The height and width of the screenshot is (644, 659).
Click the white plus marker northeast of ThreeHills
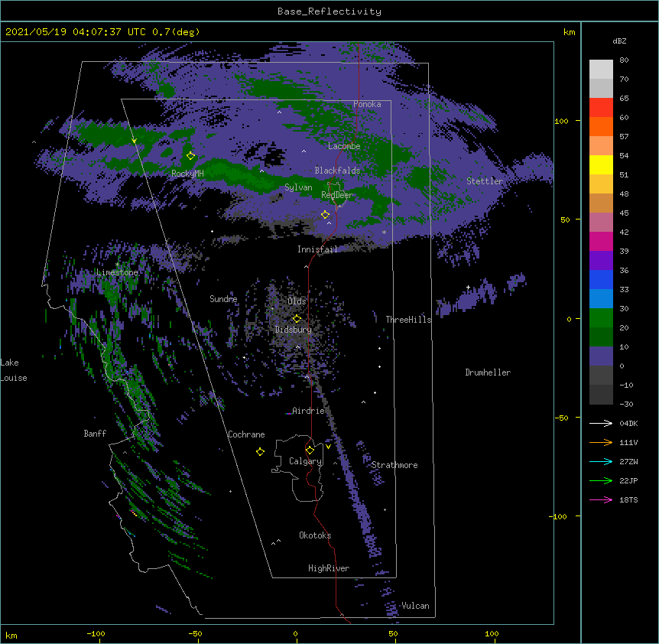click(x=468, y=288)
